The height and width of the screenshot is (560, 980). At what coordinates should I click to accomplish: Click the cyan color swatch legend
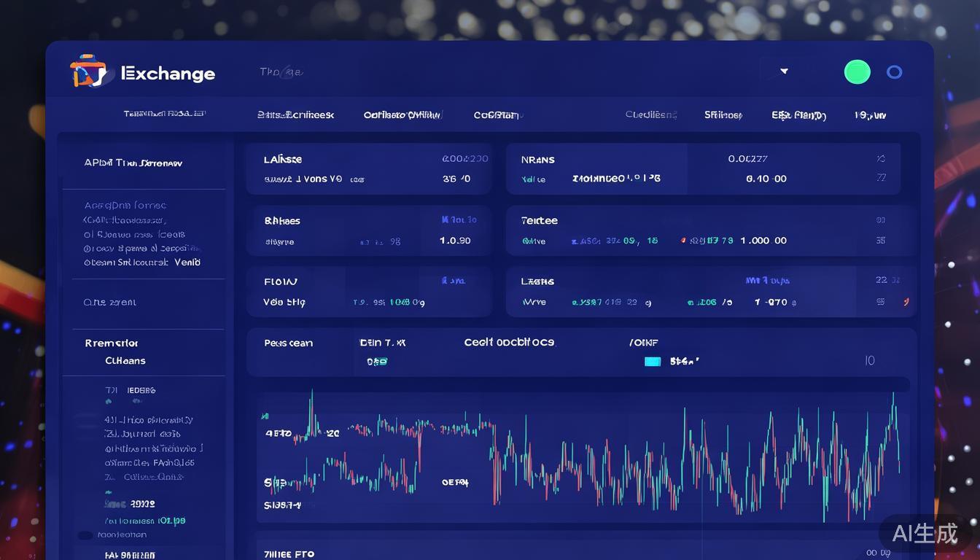[x=653, y=361]
